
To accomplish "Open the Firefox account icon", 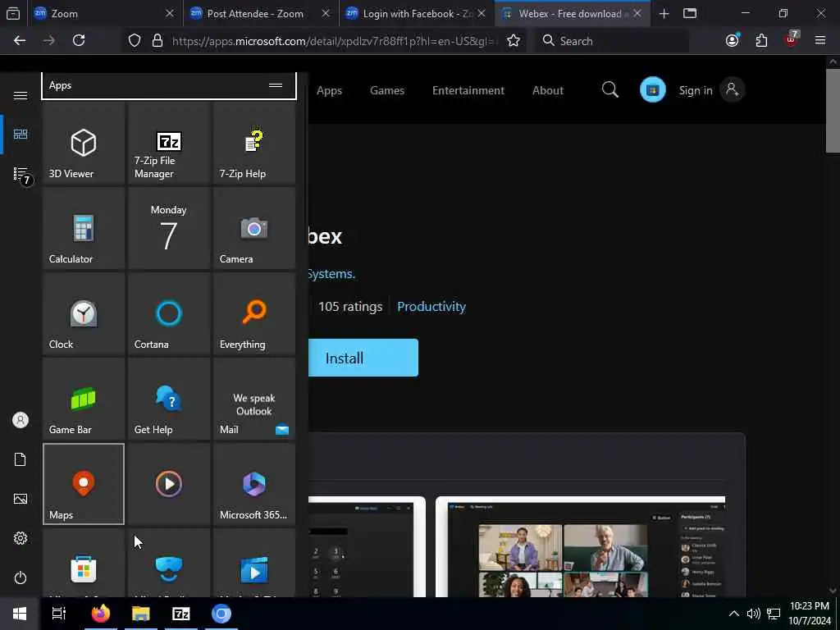I will (733, 40).
